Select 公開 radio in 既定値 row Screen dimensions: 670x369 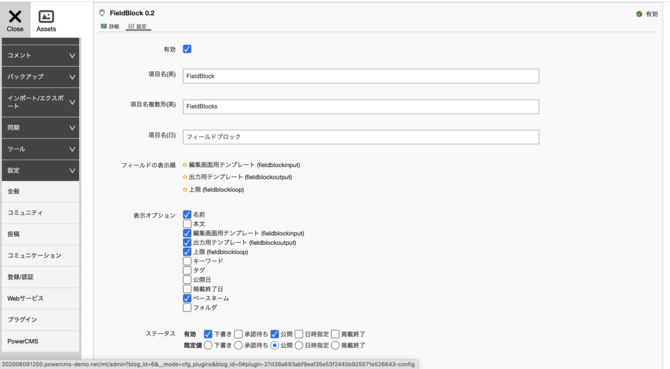(x=275, y=345)
